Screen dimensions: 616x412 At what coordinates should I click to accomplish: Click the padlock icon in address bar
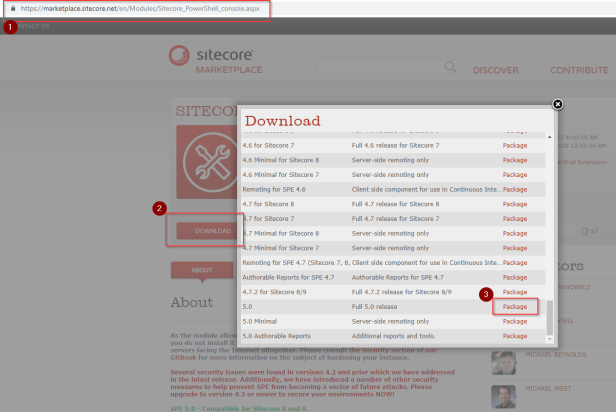11,7
